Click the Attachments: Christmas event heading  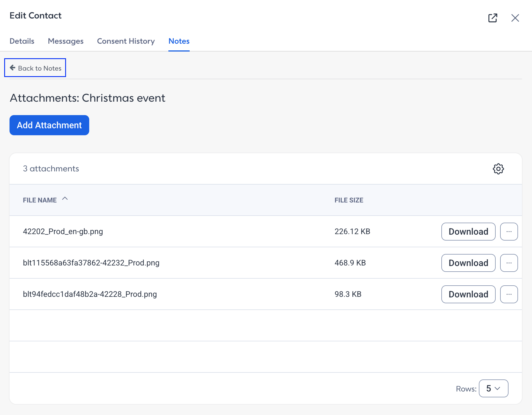click(88, 98)
